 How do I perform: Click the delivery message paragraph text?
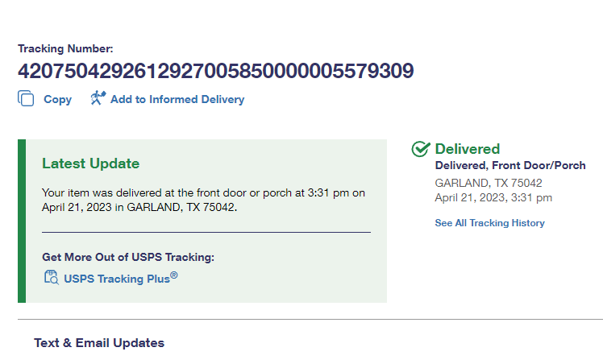coord(203,200)
